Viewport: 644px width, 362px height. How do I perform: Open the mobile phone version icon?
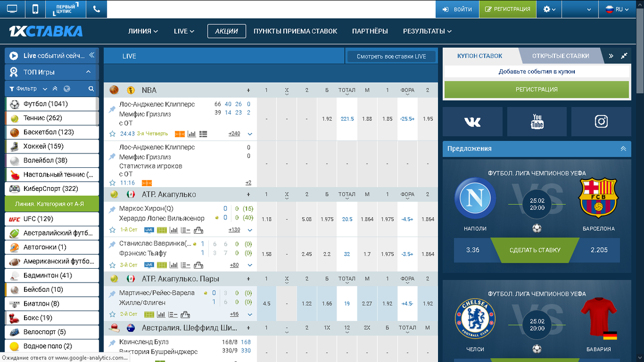point(35,9)
